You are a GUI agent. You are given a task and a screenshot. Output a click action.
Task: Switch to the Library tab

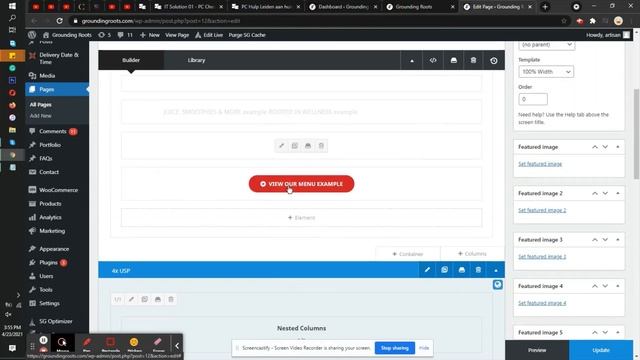click(196, 60)
